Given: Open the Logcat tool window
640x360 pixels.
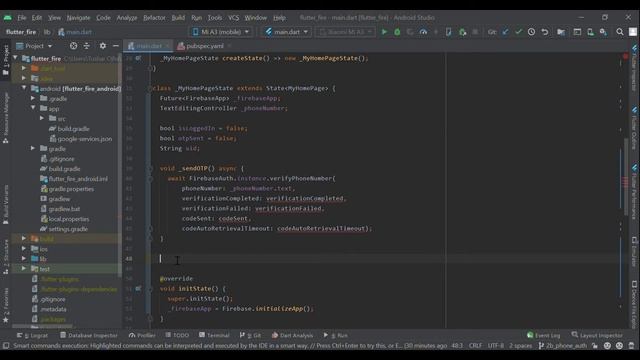Looking at the screenshot, I should pos(33,335).
